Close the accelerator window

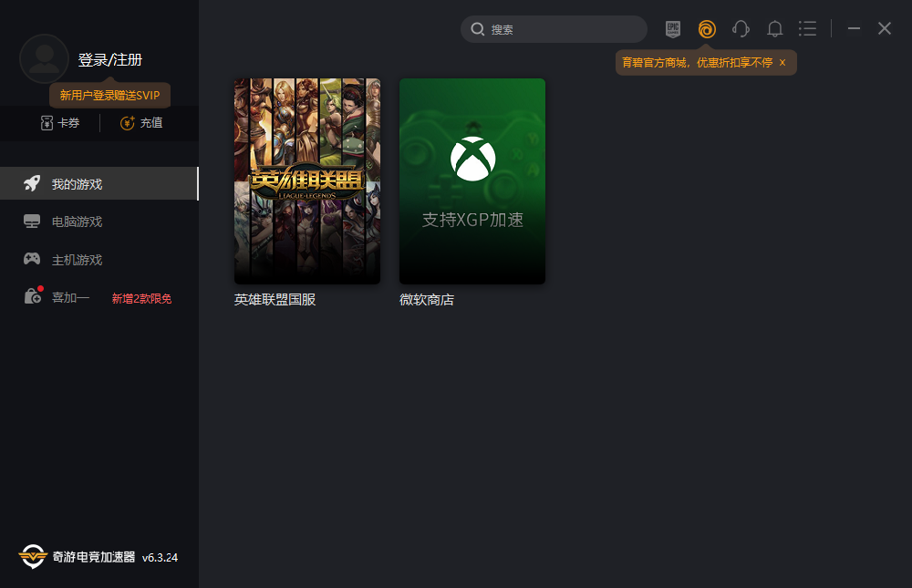tap(885, 28)
